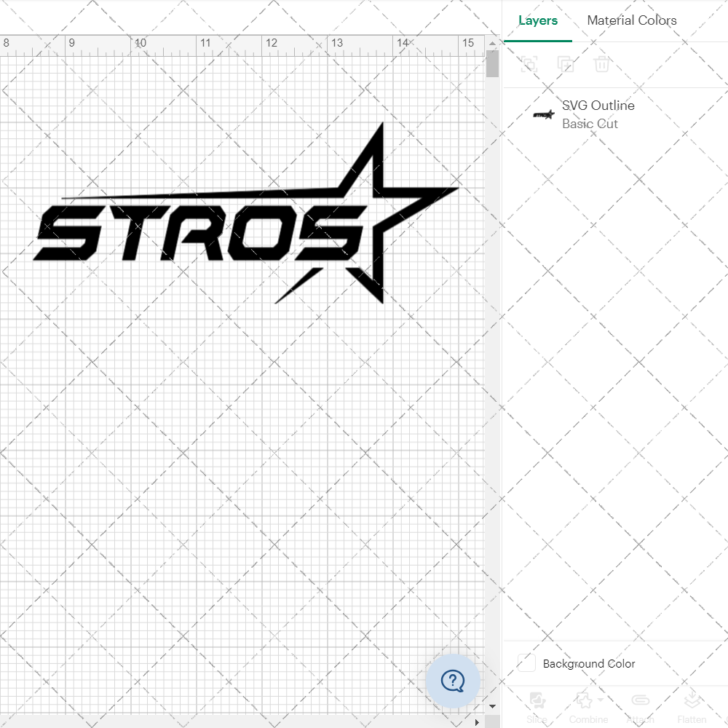
Task: Click the horizontal scrollbar right arrow
Action: (x=477, y=722)
